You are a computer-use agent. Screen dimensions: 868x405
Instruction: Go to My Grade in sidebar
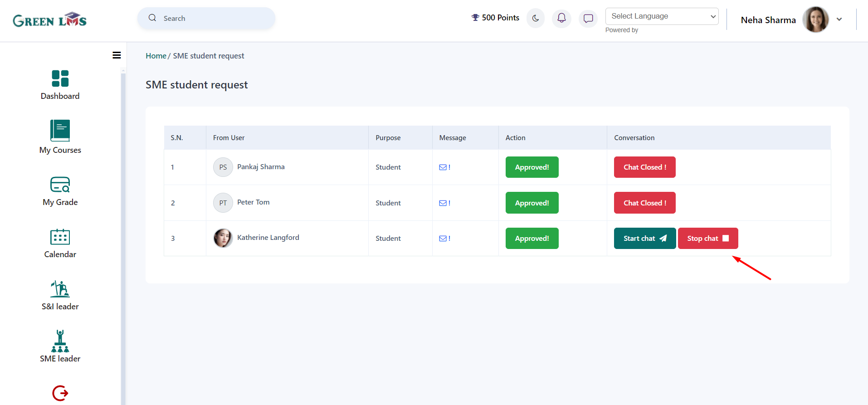[x=60, y=191]
